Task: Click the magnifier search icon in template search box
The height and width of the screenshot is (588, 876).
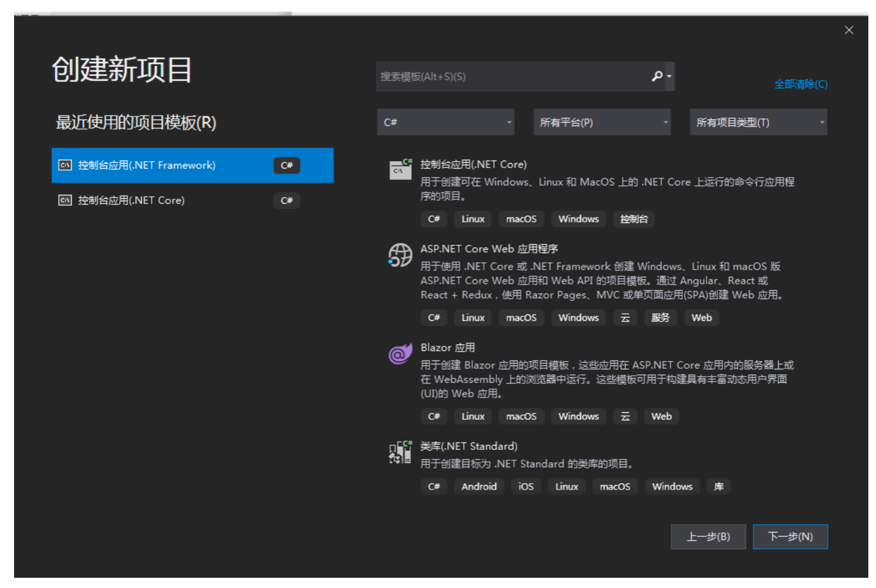Action: point(657,77)
